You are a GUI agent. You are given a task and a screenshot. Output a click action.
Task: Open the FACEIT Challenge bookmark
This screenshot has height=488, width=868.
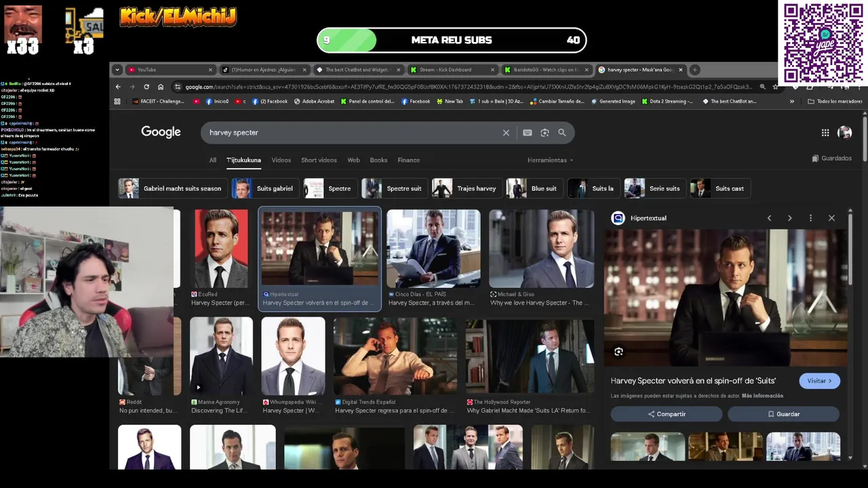click(x=158, y=101)
